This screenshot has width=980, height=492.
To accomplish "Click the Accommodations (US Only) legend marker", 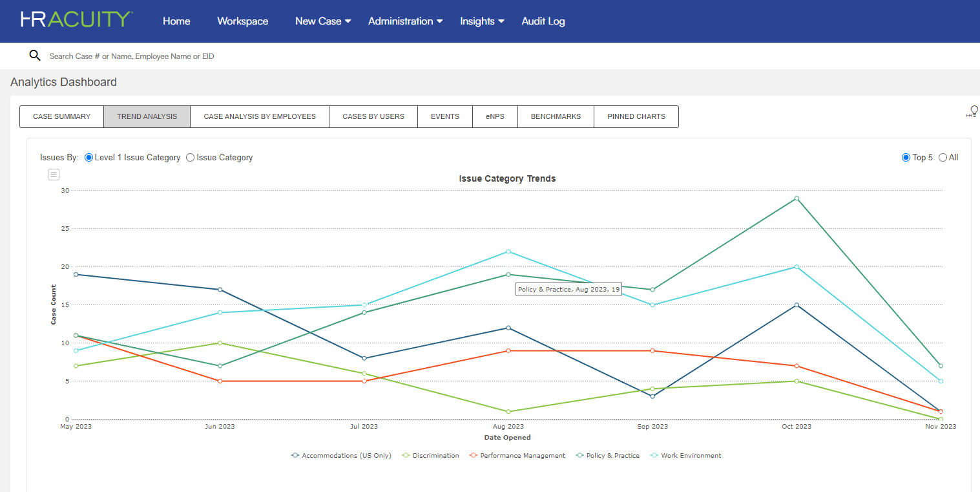I will [x=294, y=455].
